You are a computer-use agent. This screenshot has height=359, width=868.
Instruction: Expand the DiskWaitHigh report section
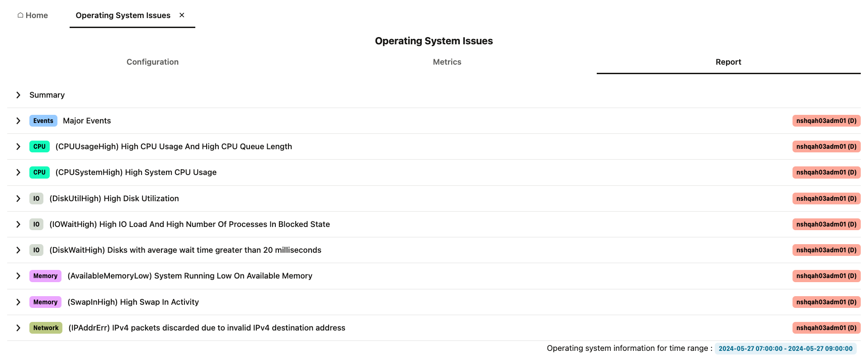click(x=19, y=250)
